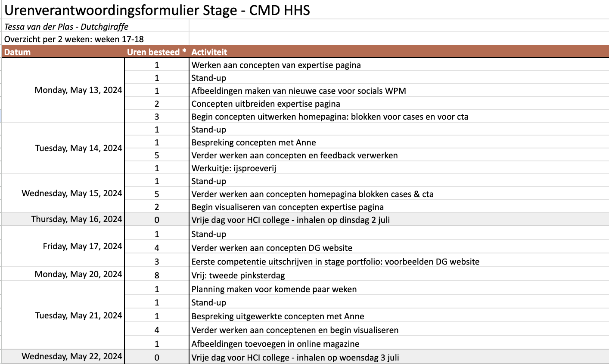609x364 pixels.
Task: Click the Wednesday, May 22, 2024 cell
Action: 63,357
